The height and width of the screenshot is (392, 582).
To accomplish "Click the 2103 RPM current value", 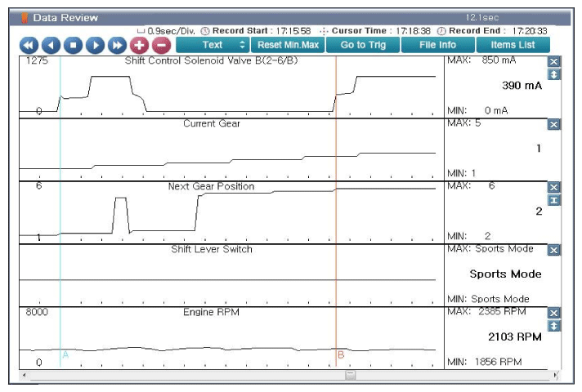I will (515, 336).
